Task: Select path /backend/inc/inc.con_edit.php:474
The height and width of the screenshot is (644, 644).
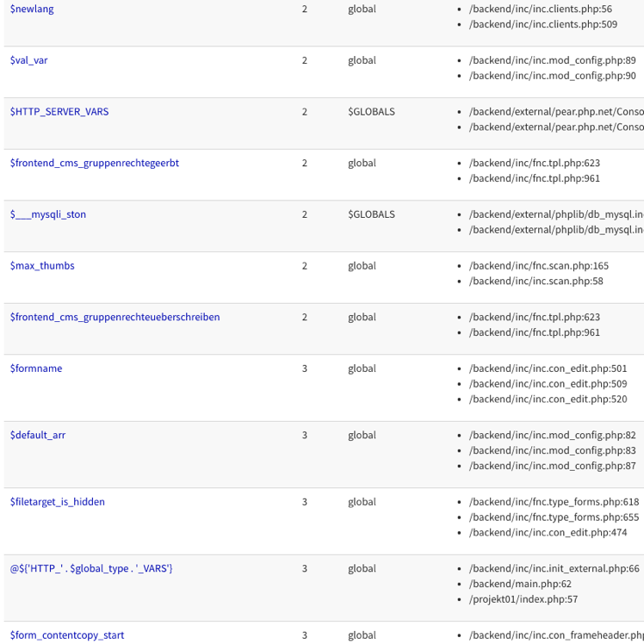Action: (548, 533)
